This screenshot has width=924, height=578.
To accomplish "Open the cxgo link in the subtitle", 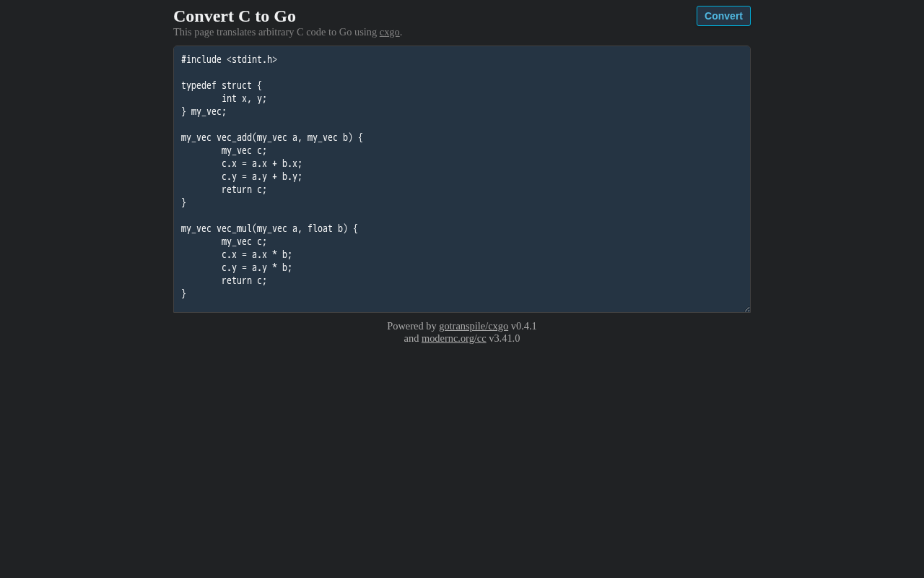I will [389, 32].
